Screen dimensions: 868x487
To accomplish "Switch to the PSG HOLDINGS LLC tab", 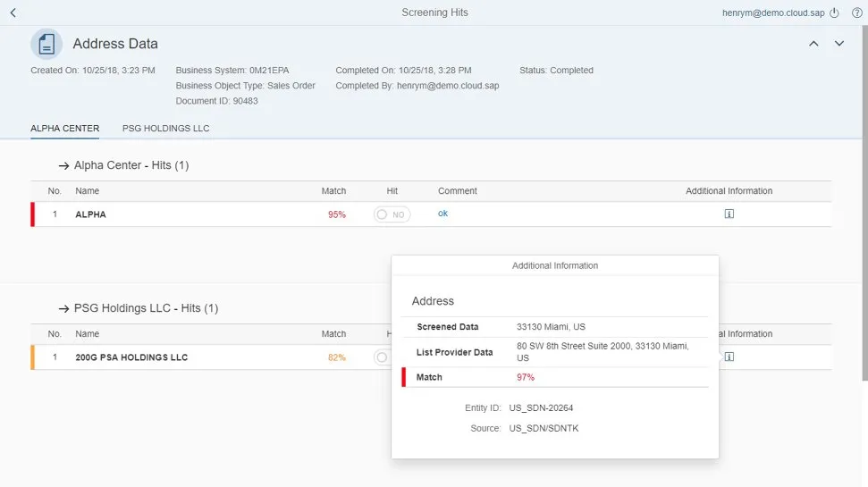I will (165, 129).
